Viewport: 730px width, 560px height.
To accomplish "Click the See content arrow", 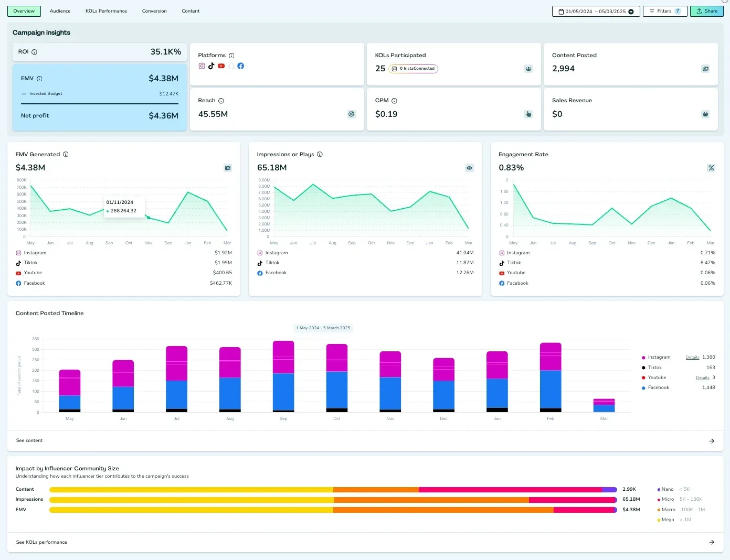I will coord(712,441).
